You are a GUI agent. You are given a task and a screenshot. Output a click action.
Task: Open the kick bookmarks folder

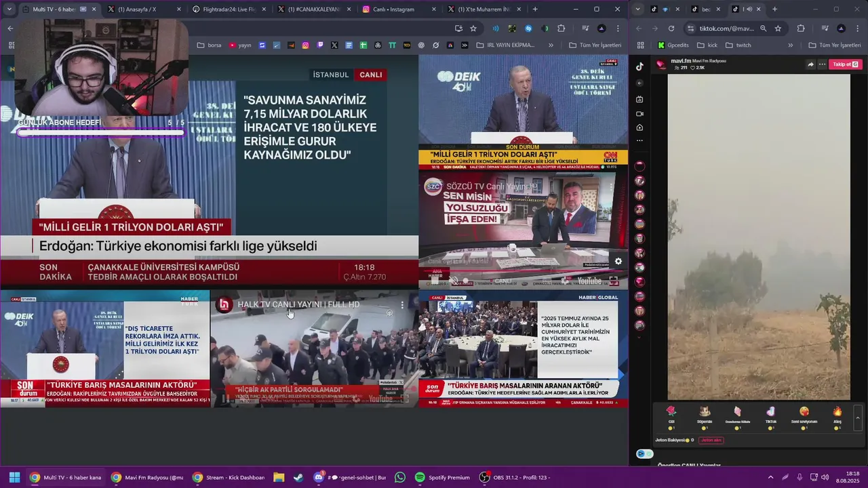coord(707,45)
